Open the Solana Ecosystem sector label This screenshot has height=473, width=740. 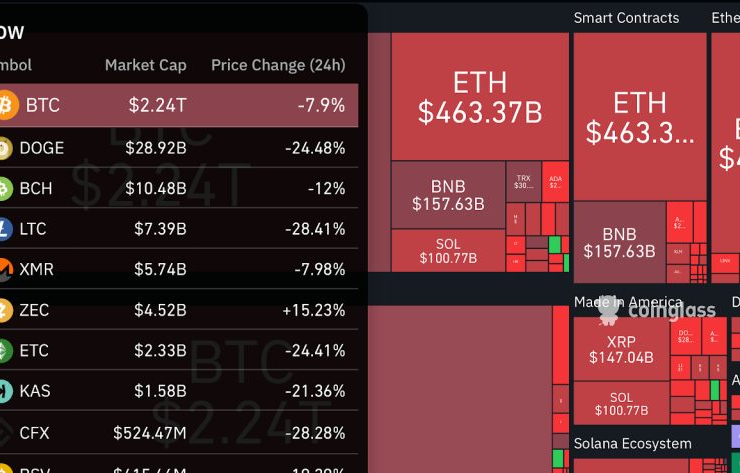tap(632, 443)
